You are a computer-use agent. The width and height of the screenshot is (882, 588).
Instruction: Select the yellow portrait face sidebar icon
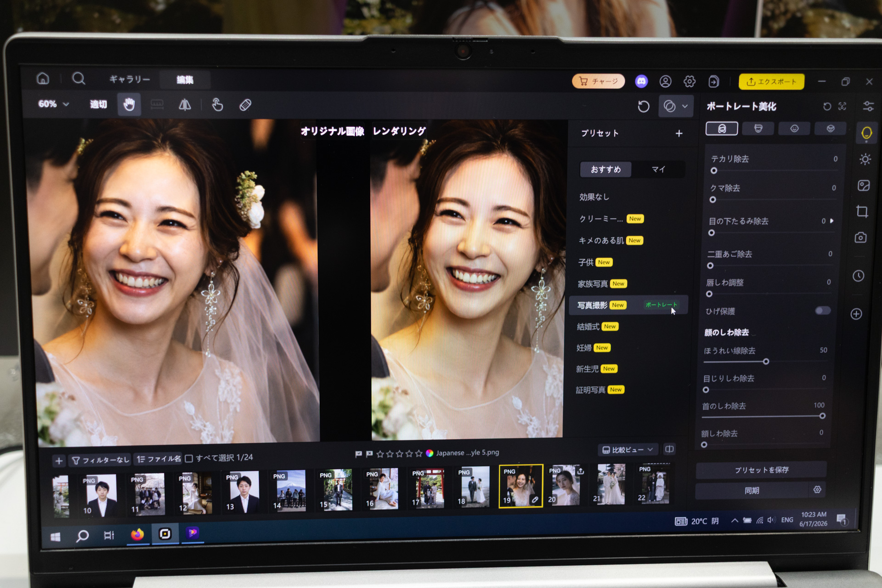866,133
